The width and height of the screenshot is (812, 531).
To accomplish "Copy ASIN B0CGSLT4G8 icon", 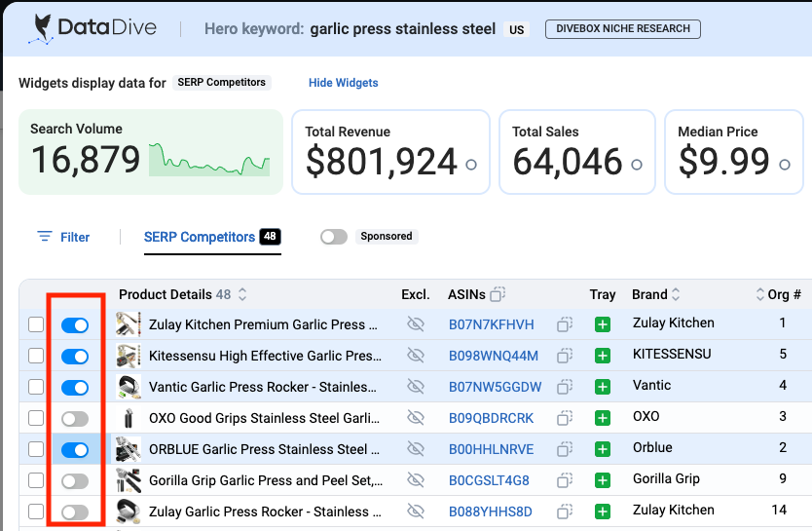I will pyautogui.click(x=565, y=480).
